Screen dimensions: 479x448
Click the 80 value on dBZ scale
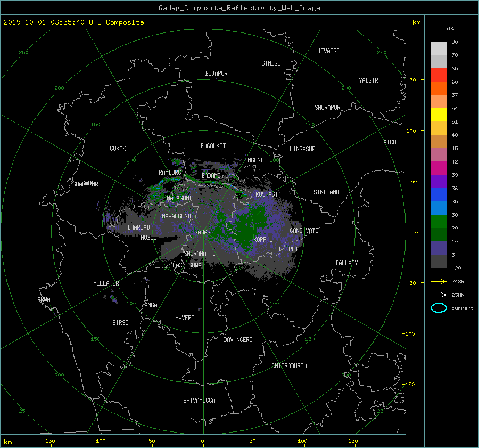[455, 42]
